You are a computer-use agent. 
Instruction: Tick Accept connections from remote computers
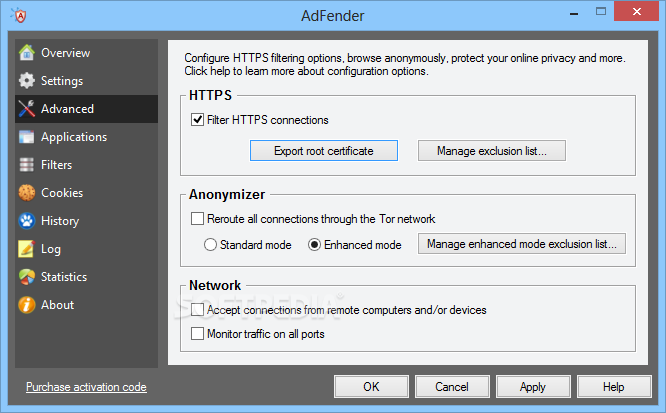click(198, 309)
